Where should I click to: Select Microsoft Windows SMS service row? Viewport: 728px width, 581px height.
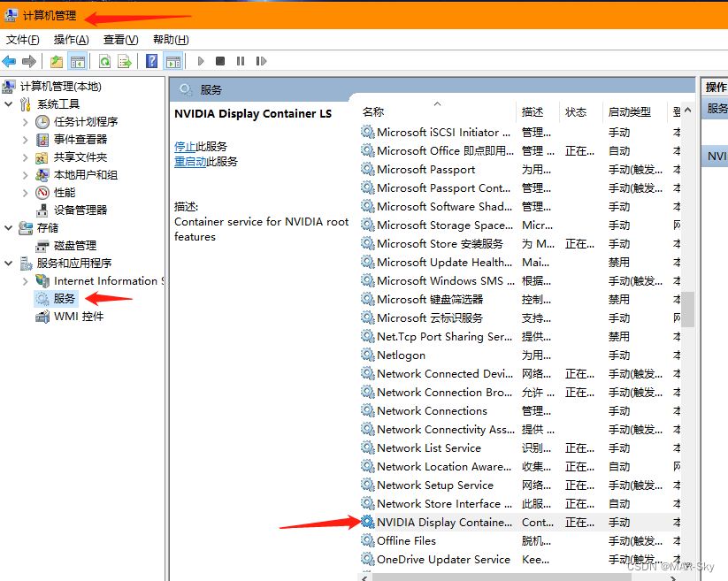pyautogui.click(x=520, y=280)
